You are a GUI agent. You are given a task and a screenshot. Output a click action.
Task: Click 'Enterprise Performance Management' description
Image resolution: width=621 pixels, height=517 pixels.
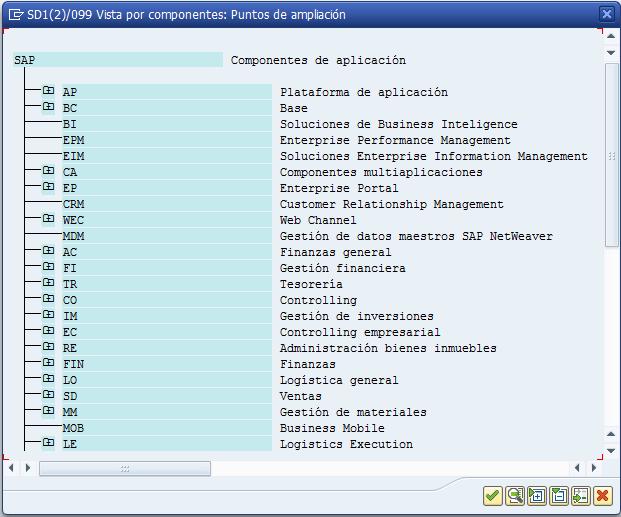(395, 140)
